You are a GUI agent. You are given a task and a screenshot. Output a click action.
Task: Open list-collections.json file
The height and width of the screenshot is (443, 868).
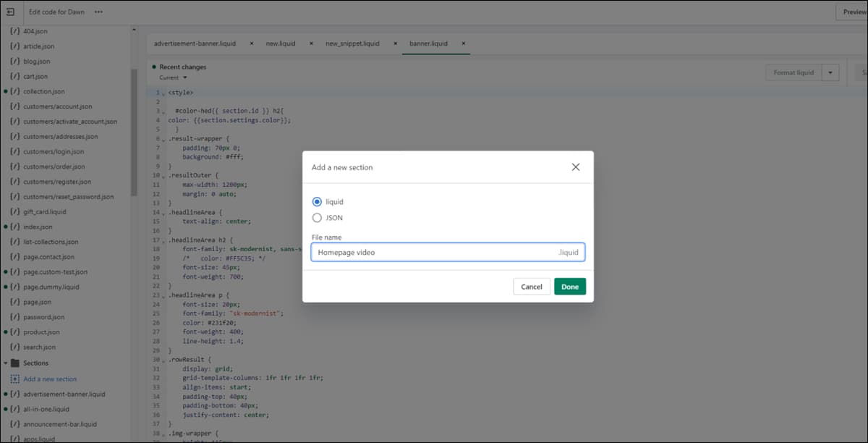coord(51,242)
